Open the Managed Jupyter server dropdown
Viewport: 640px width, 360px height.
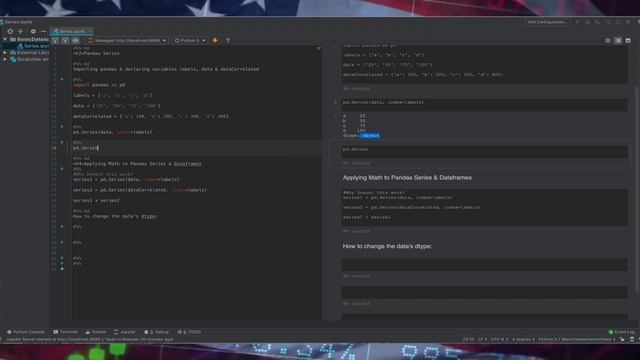127,40
